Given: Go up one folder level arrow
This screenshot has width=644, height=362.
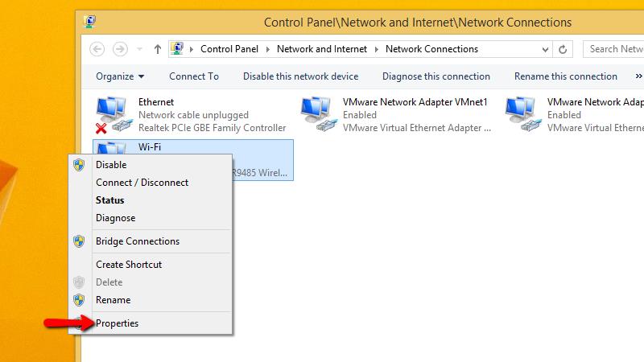Looking at the screenshot, I should click(157, 49).
